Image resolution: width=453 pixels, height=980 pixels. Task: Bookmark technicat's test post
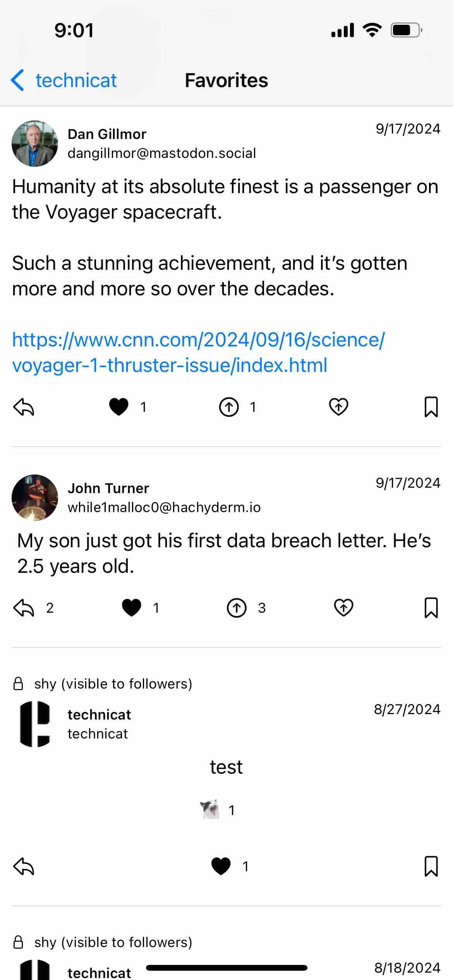coord(431,866)
